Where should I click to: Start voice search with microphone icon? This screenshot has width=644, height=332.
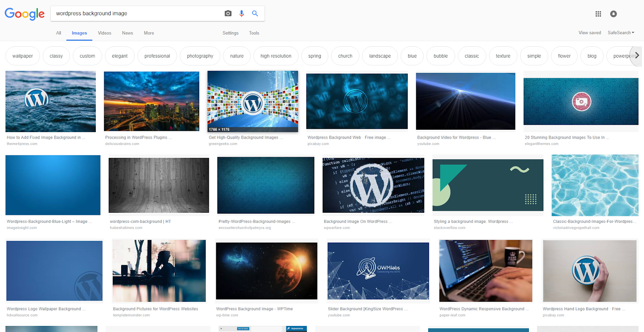pos(242,13)
